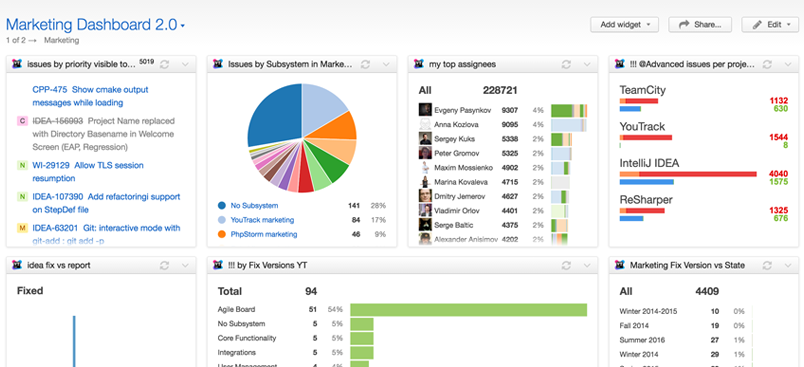Open the Add widget dropdown
The height and width of the screenshot is (367, 804).
(624, 25)
